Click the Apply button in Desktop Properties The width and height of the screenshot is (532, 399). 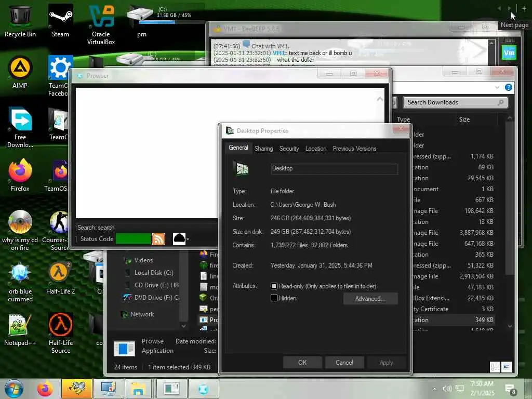pos(386,362)
